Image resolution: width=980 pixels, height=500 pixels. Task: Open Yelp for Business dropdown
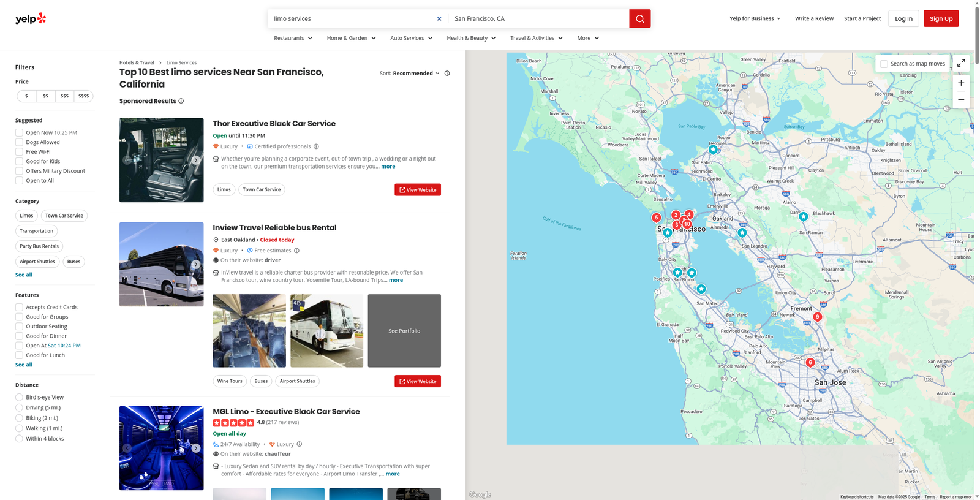pyautogui.click(x=755, y=18)
